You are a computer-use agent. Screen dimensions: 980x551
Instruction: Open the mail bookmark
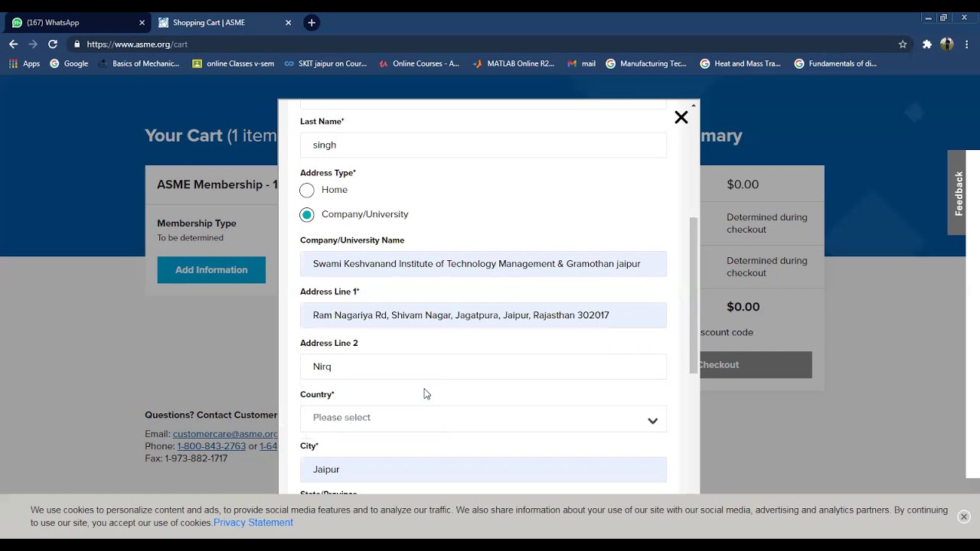[581, 64]
